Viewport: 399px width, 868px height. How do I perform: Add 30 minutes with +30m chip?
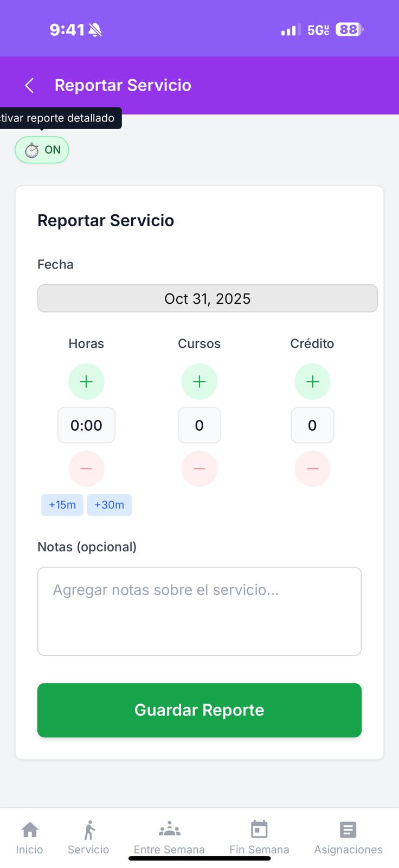click(x=110, y=505)
